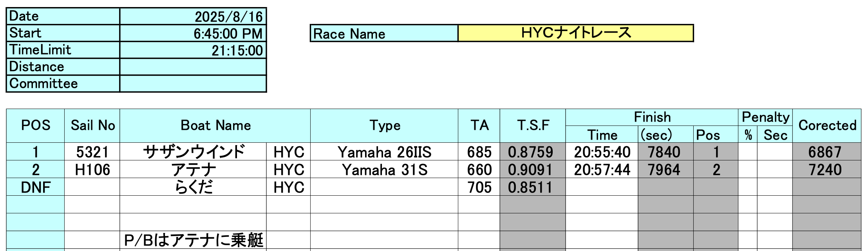868x251 pixels.
Task: Select the Yamaha 31S type cell
Action: [384, 169]
